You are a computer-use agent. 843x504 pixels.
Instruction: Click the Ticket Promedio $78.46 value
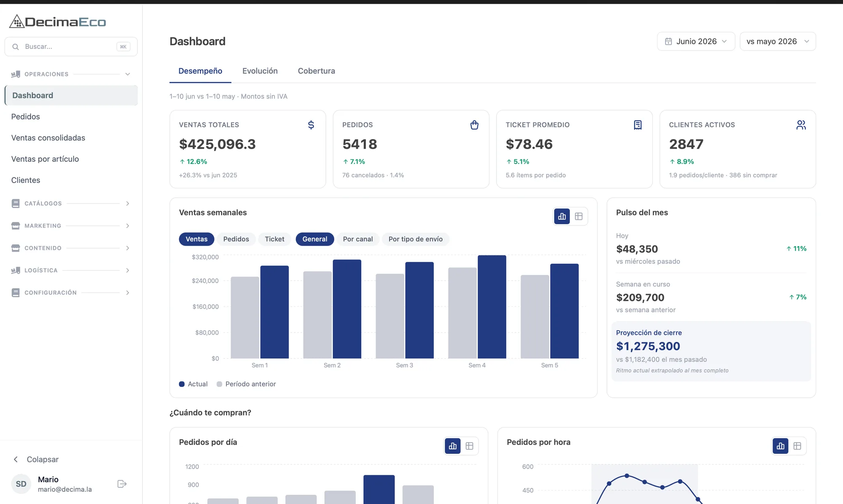coord(529,144)
